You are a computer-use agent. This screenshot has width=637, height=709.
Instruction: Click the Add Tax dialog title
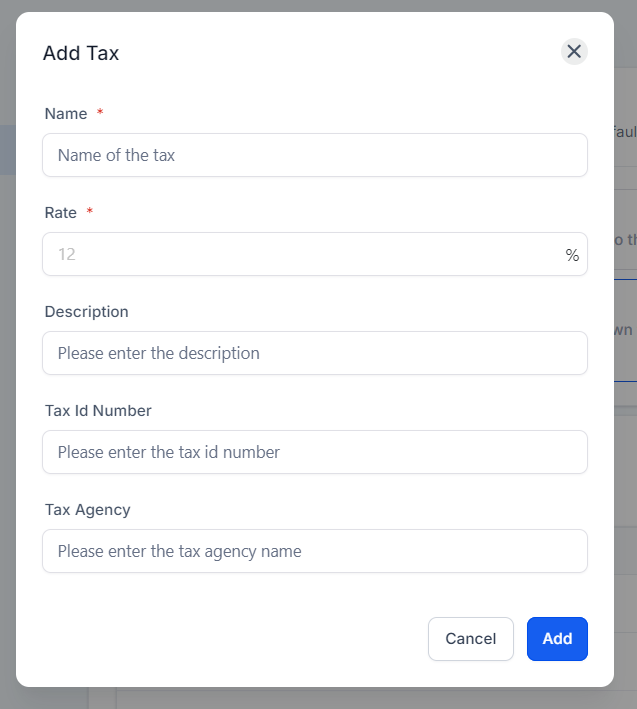[x=81, y=53]
